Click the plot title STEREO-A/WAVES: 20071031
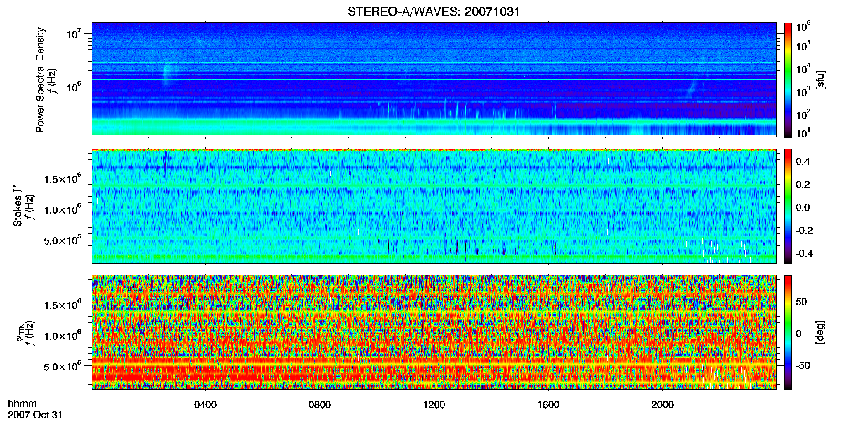The height and width of the screenshot is (447, 868). pos(434,12)
